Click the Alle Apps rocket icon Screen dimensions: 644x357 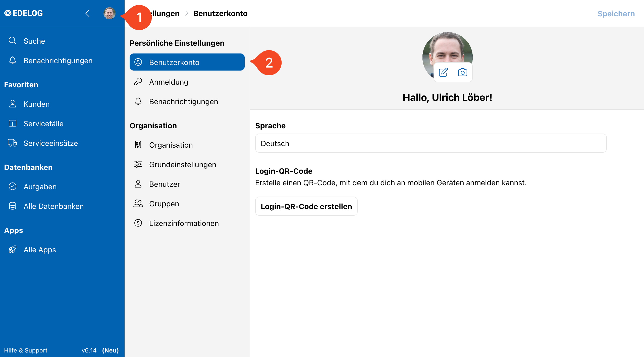(x=13, y=249)
